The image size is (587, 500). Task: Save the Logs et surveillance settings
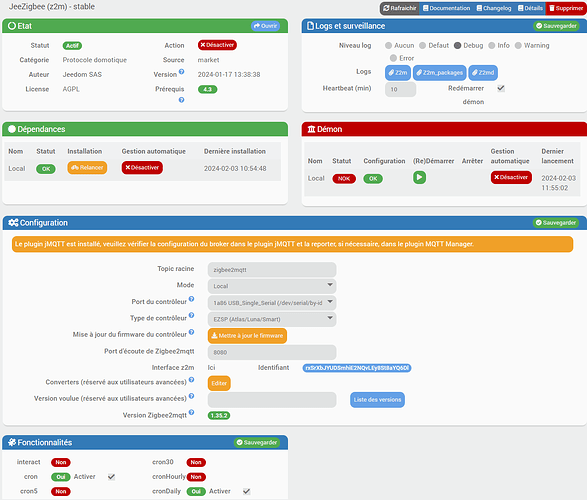click(556, 26)
